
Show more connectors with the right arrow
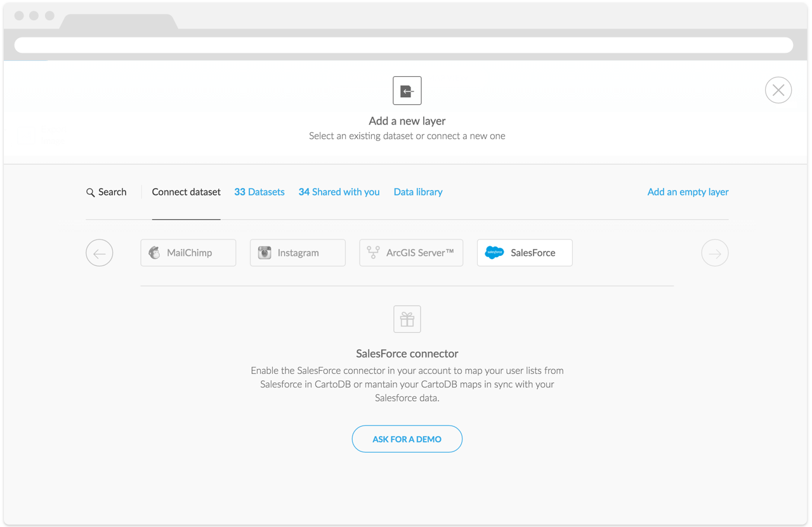(x=715, y=253)
